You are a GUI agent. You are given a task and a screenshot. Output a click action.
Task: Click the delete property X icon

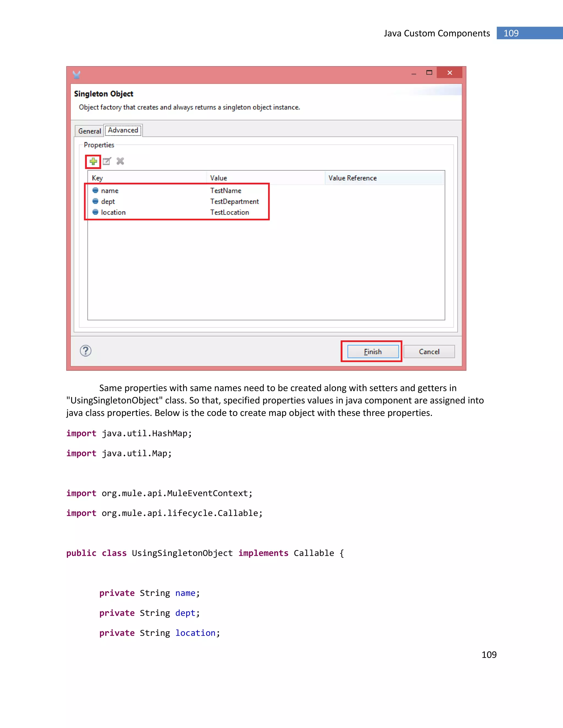tap(120, 161)
